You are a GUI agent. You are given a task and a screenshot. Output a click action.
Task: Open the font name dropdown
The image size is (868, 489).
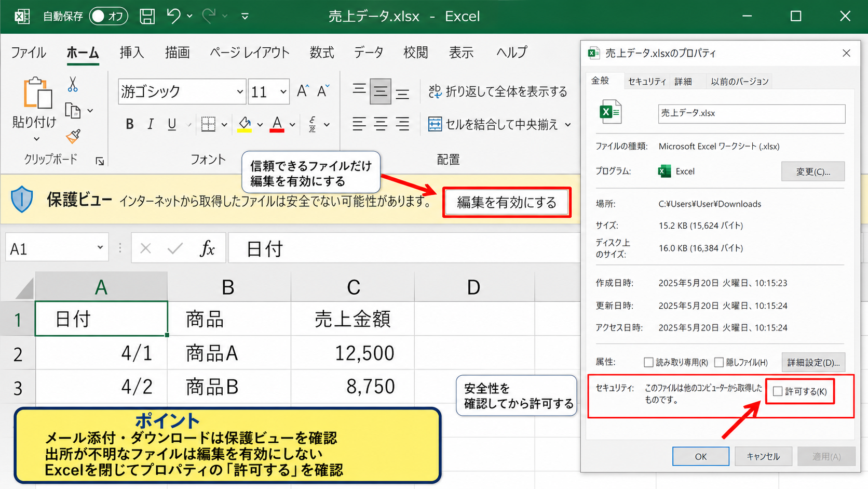(239, 91)
